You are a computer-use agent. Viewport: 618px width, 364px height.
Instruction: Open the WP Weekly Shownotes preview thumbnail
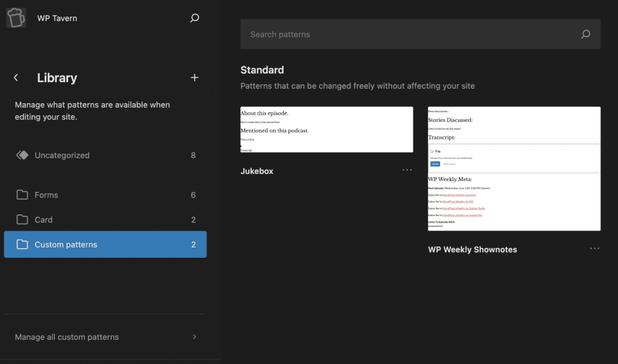[x=514, y=168]
